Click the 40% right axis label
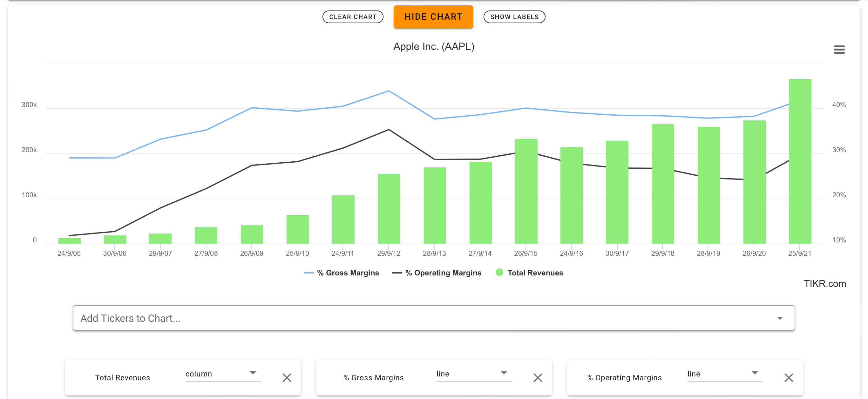868x399 pixels. point(839,105)
